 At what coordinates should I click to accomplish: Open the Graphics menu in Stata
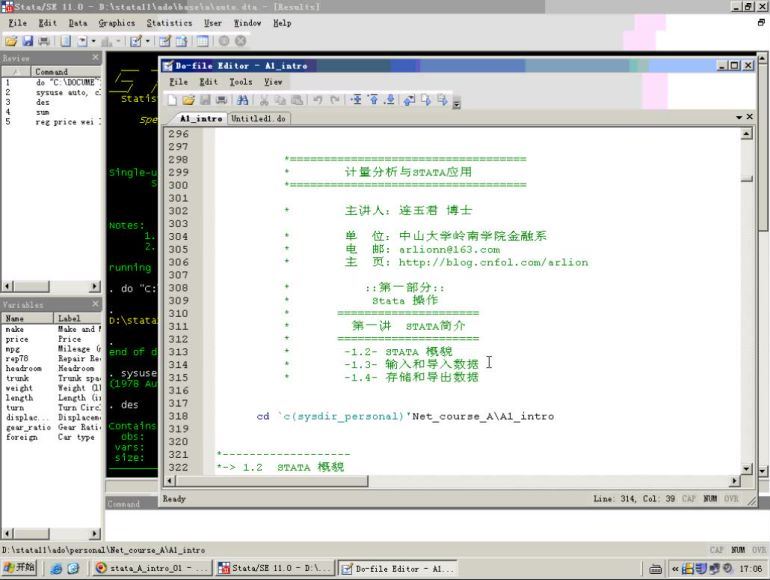[116, 23]
